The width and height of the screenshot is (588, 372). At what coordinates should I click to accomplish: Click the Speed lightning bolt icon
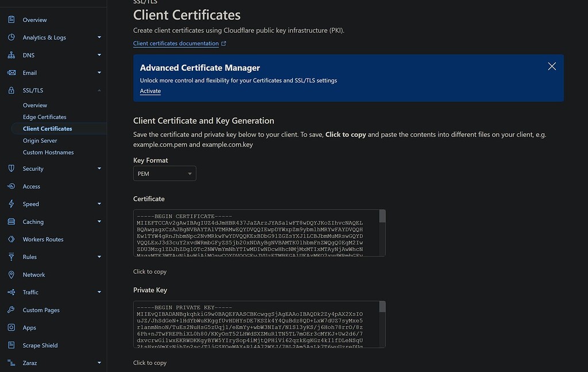click(11, 204)
